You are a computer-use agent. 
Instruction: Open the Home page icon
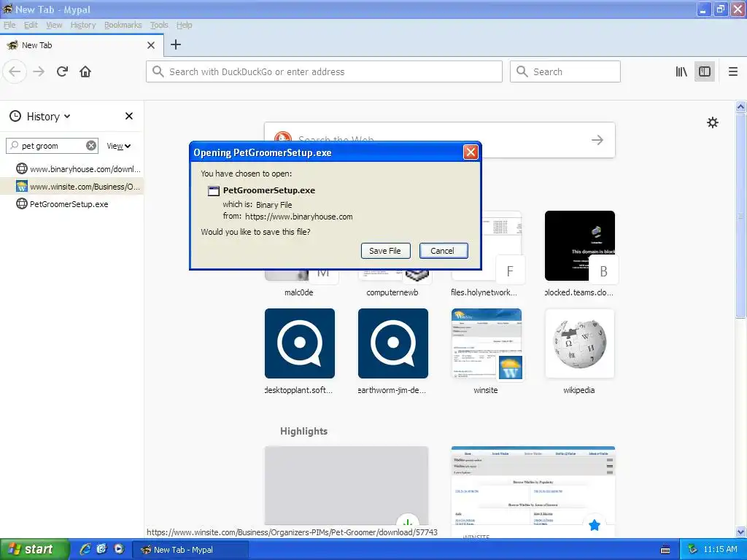pyautogui.click(x=85, y=72)
